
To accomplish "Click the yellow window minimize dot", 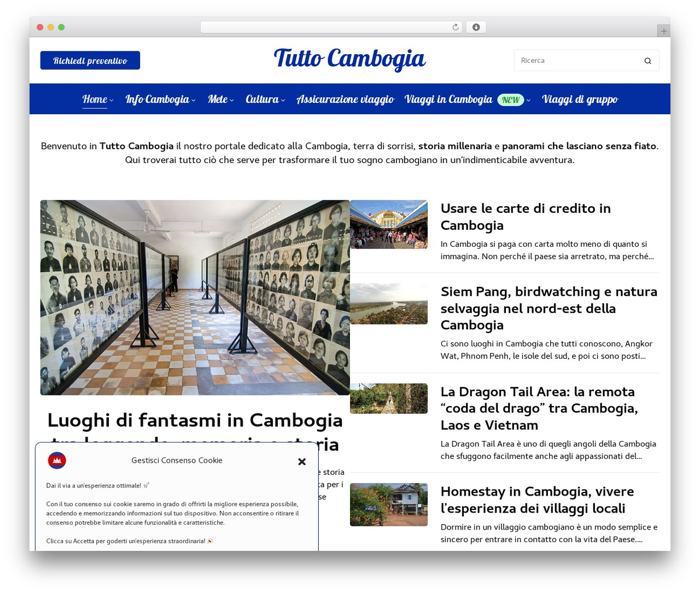I will (50, 27).
